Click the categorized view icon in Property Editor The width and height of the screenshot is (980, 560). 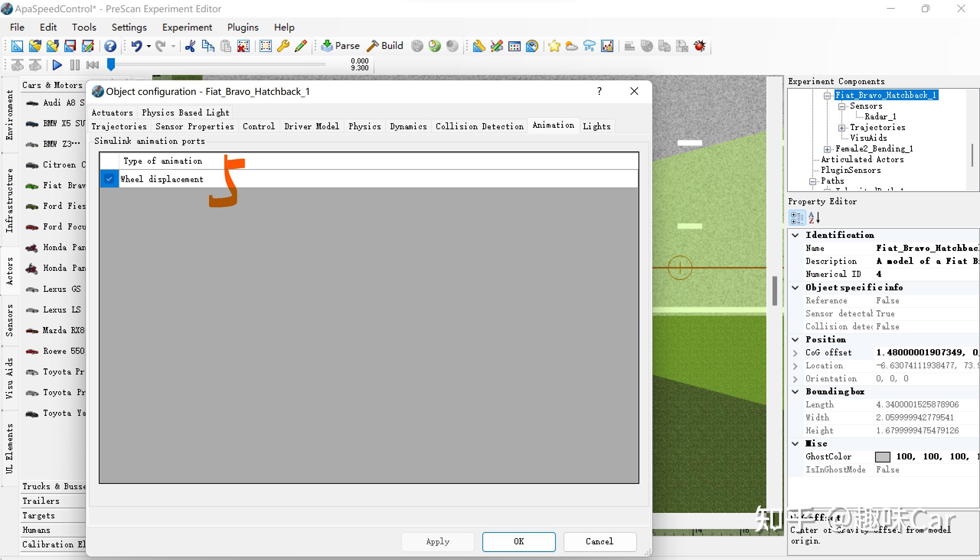click(x=796, y=218)
